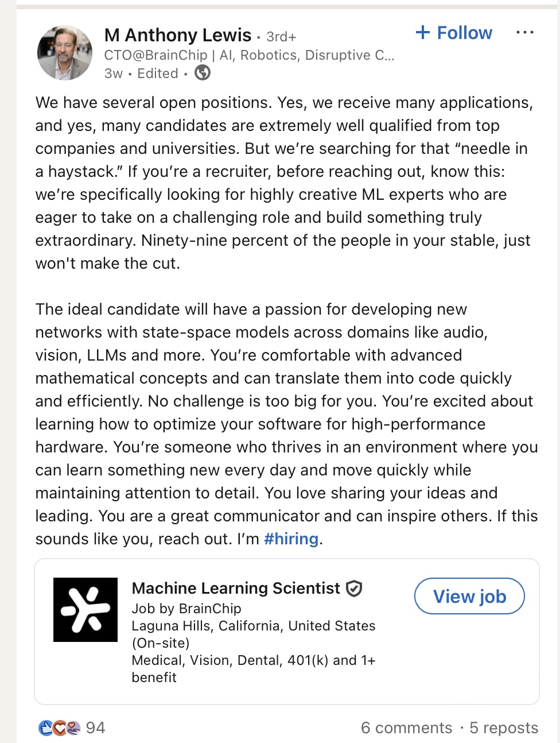560x743 pixels.
Task: Open the 6 comments link
Action: click(406, 728)
